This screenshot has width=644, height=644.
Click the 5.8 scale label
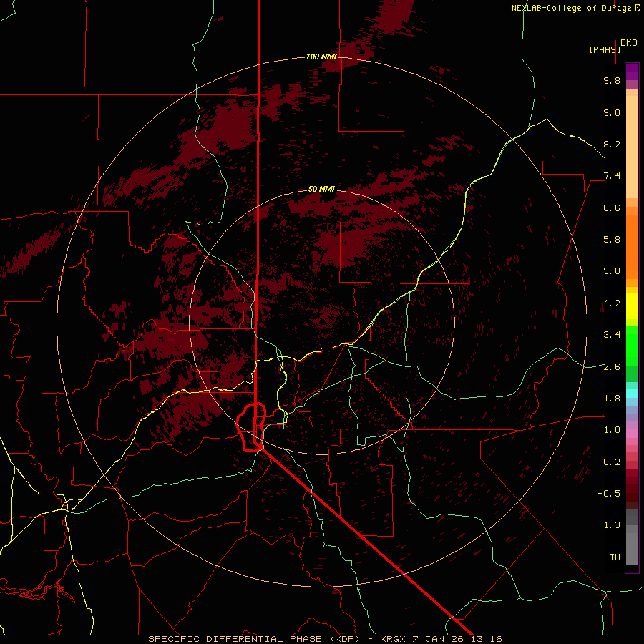coord(612,240)
